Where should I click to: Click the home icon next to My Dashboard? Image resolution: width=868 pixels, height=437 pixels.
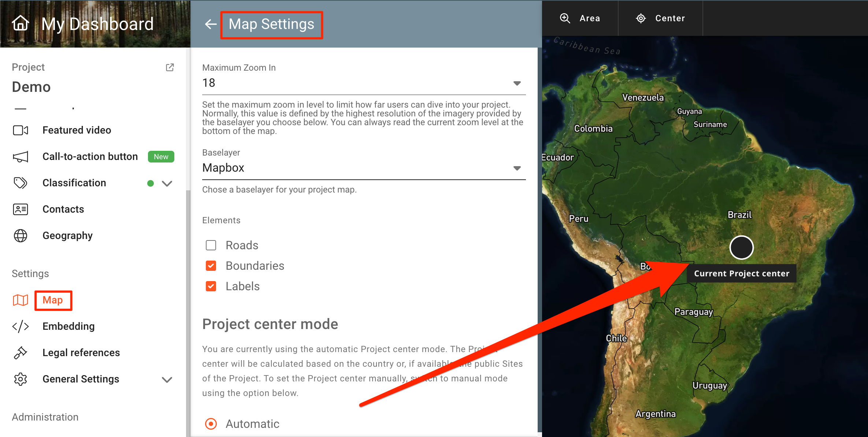tap(21, 23)
